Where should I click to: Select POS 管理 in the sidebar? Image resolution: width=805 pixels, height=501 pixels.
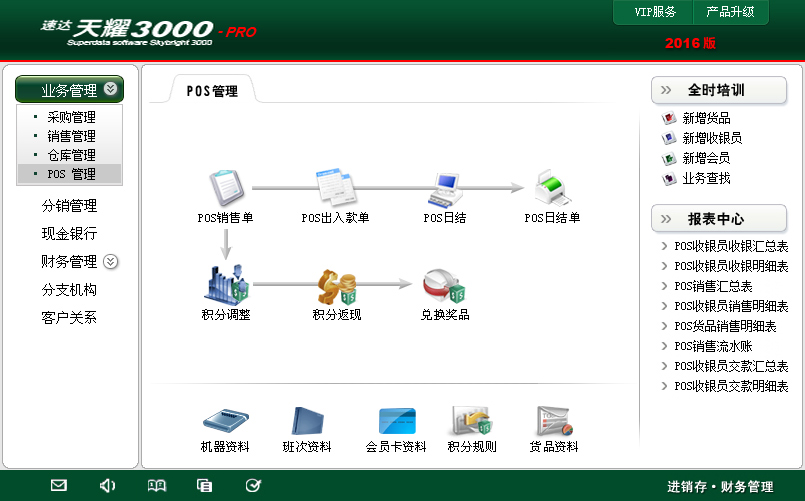[70, 174]
